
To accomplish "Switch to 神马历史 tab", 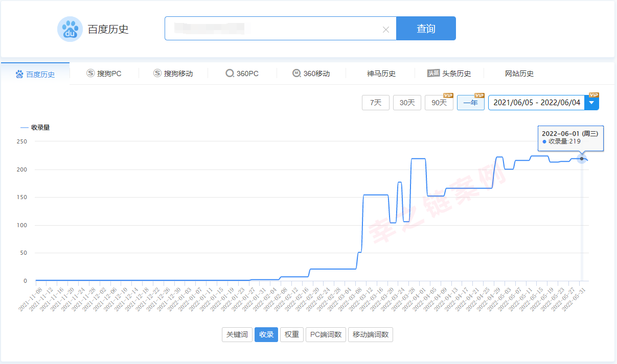I will click(x=381, y=74).
